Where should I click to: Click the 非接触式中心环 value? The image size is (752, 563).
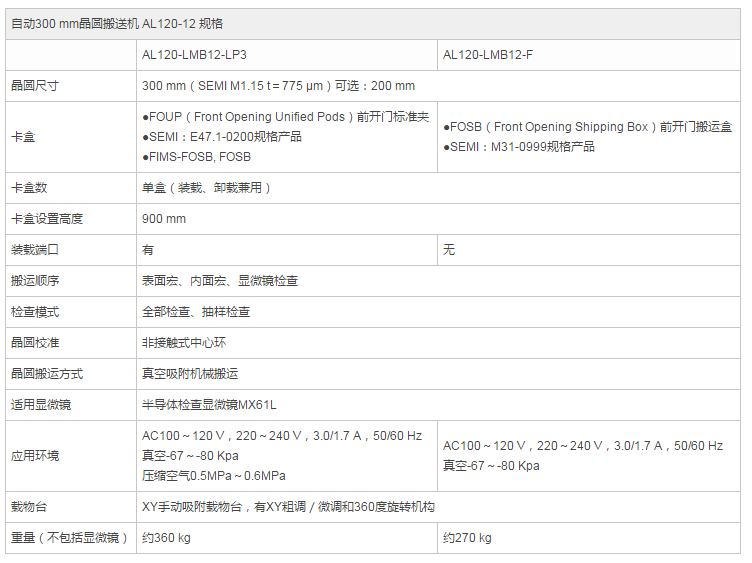click(184, 343)
